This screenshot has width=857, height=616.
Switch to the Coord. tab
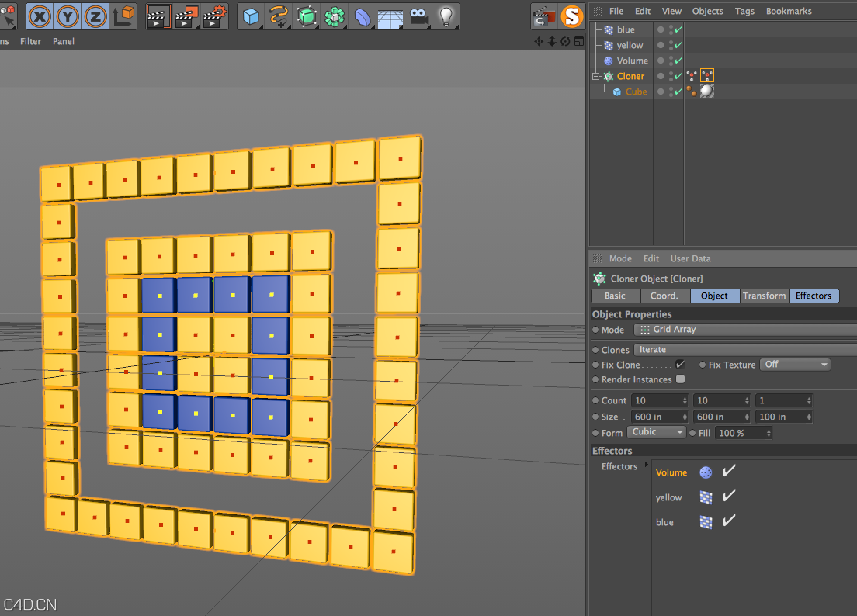pyautogui.click(x=664, y=296)
